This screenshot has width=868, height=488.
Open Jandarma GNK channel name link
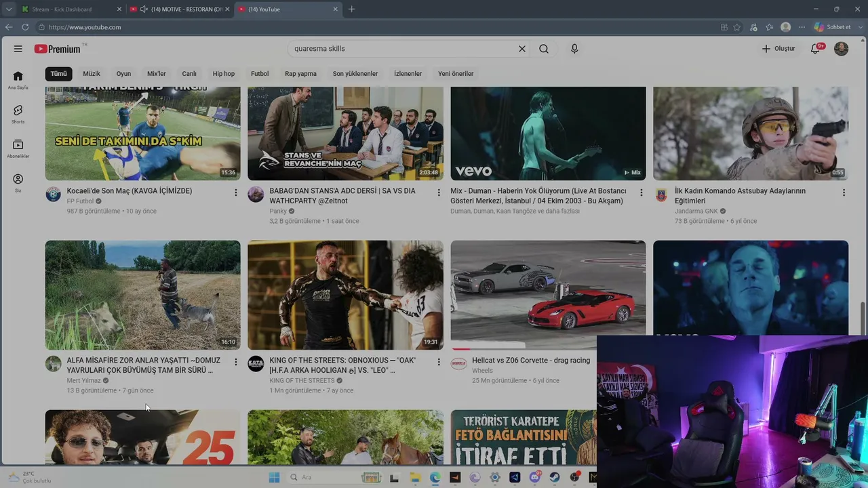point(696,211)
